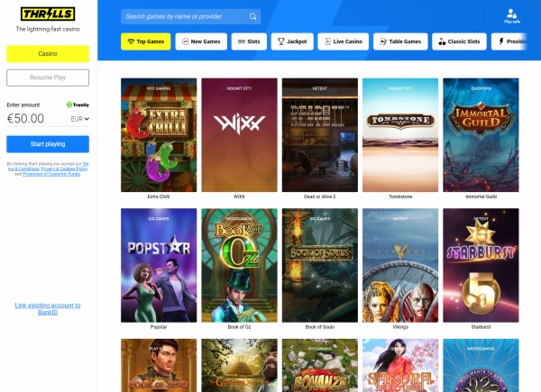The image size is (541, 392).
Task: Open the Extra Chilli game thumbnail
Action: (x=159, y=135)
